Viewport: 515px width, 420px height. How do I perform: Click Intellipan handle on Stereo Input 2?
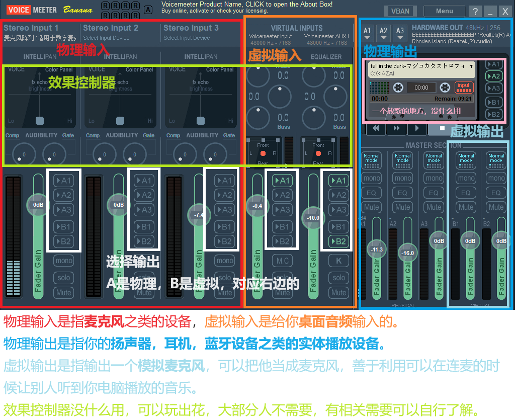point(120,121)
